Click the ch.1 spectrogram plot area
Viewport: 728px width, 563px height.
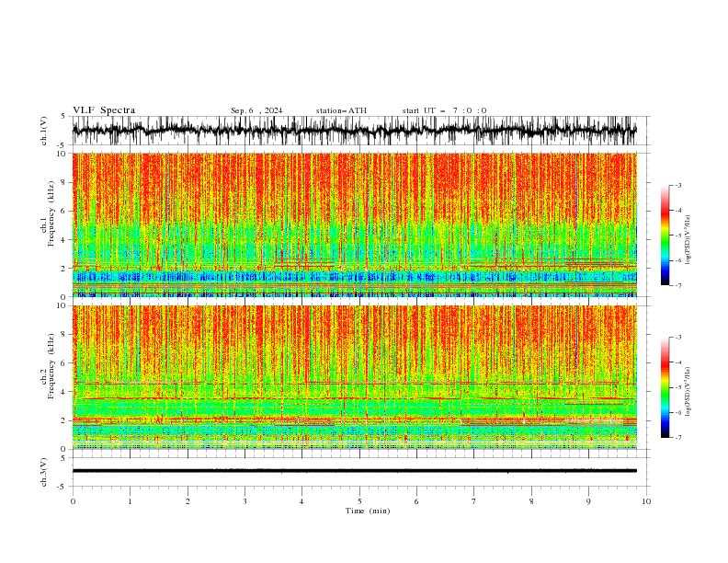click(355, 224)
